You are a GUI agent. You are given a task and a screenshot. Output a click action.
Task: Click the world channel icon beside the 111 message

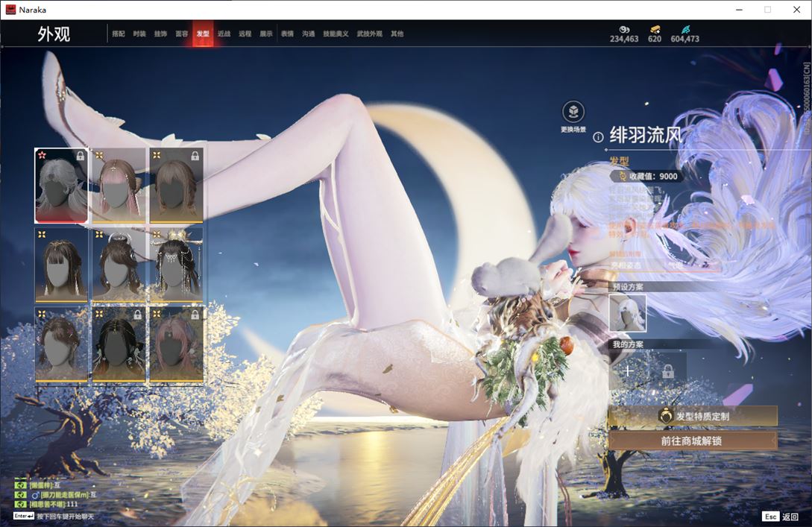pyautogui.click(x=21, y=504)
